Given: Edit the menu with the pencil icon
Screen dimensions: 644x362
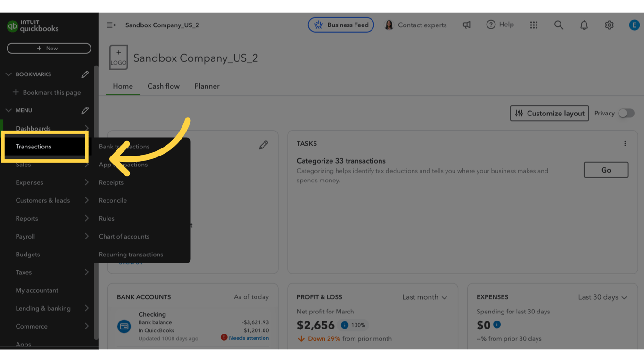Looking at the screenshot, I should tap(85, 110).
